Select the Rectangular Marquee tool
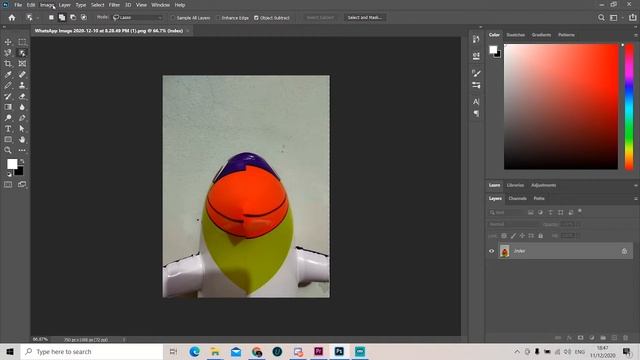 (22, 42)
